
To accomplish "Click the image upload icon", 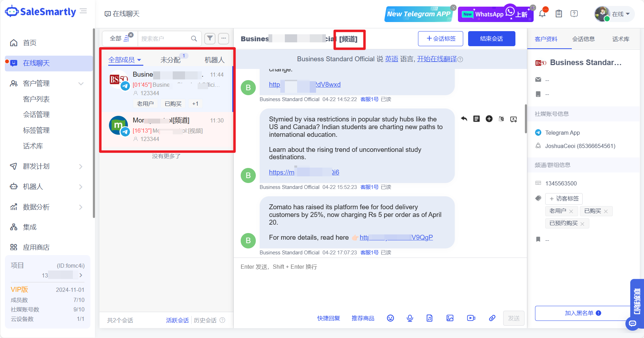I will (450, 318).
